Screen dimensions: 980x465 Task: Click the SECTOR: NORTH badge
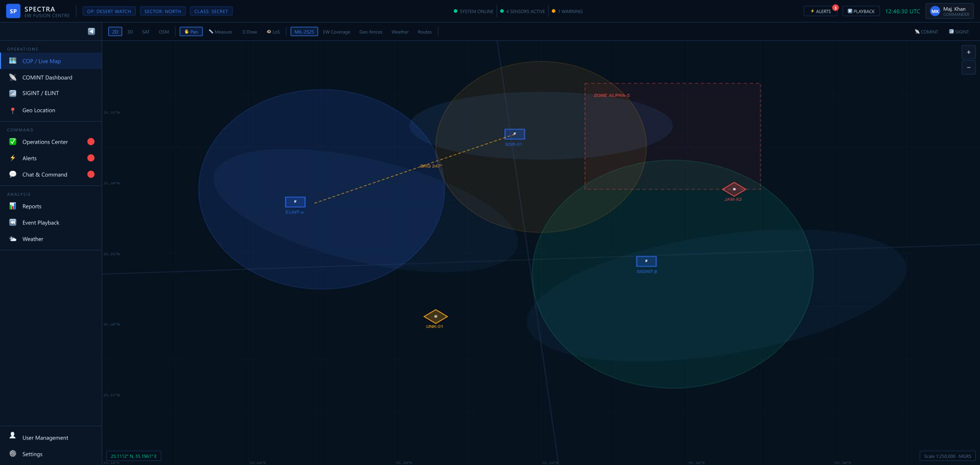(x=162, y=11)
